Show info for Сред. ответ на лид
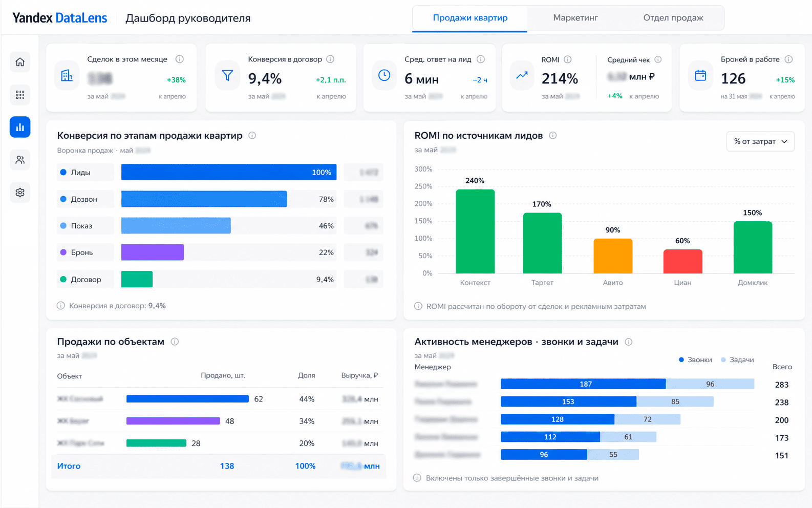The width and height of the screenshot is (812, 508). (481, 59)
